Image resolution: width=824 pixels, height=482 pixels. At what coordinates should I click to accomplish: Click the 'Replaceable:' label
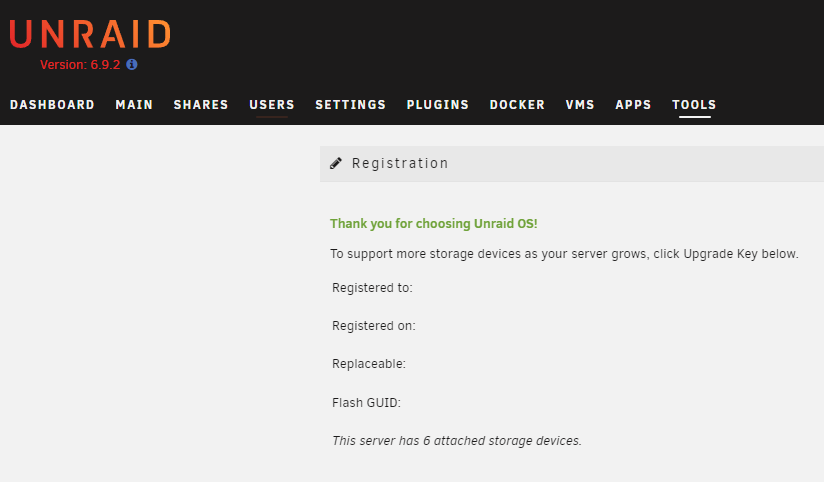(x=368, y=364)
